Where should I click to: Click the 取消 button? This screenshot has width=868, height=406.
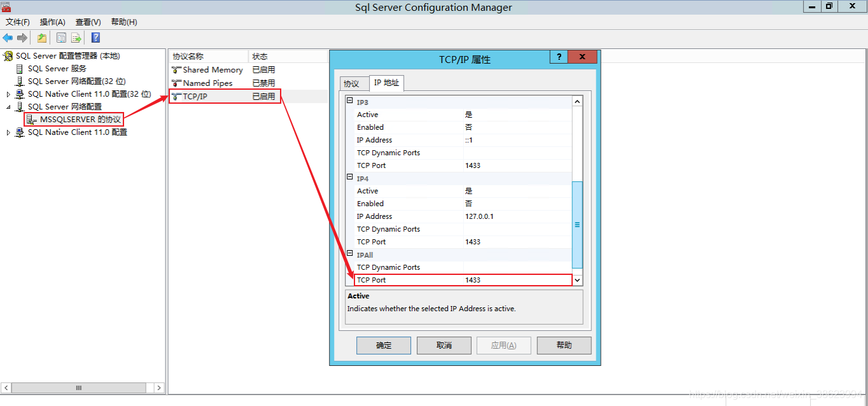click(444, 346)
